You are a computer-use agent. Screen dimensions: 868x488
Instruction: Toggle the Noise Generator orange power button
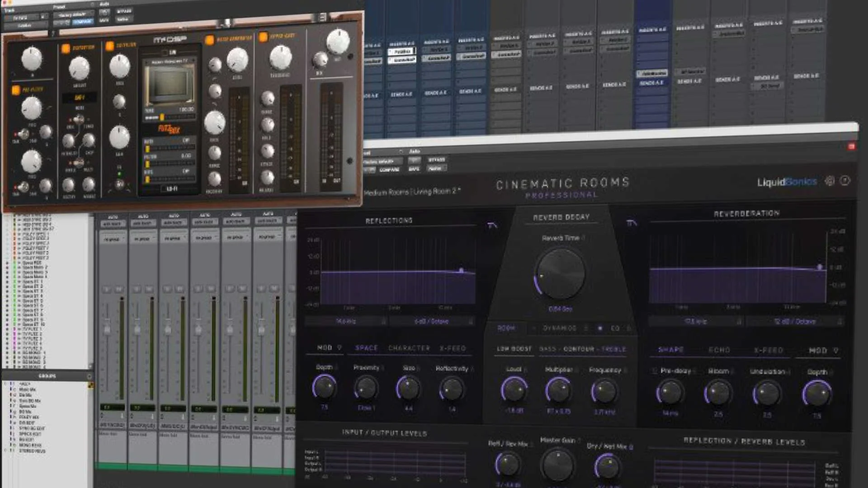(209, 40)
